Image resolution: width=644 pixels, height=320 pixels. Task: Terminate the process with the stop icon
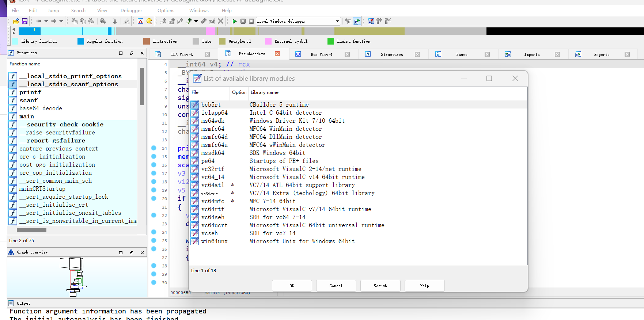coord(251,21)
